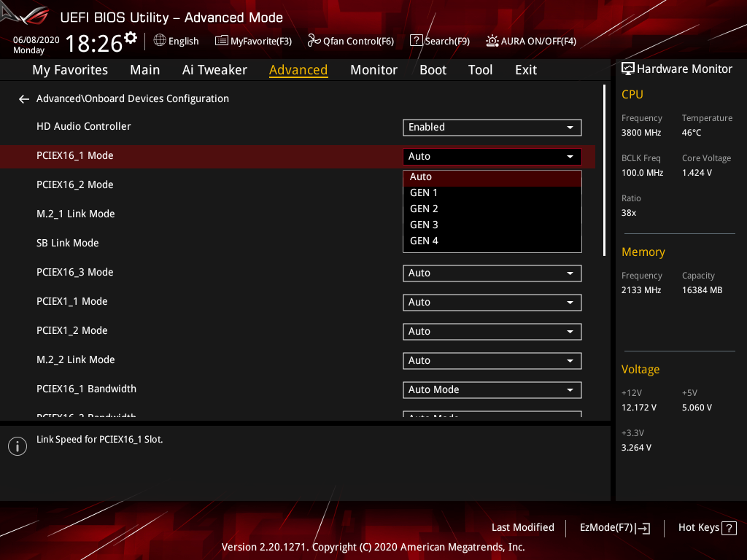Viewport: 747px width, 560px height.
Task: Select the Advanced tab
Action: pyautogui.click(x=298, y=70)
